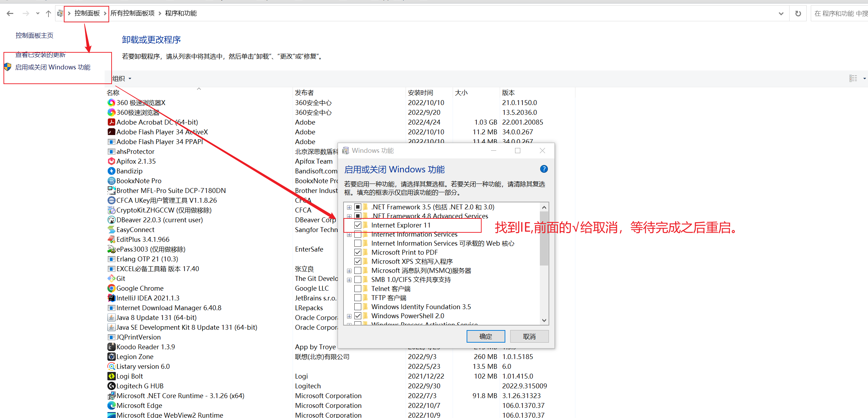Screen dimensions: 868x418
Task: Toggle the Microsoft Print to PDF checkbox
Action: coord(358,252)
